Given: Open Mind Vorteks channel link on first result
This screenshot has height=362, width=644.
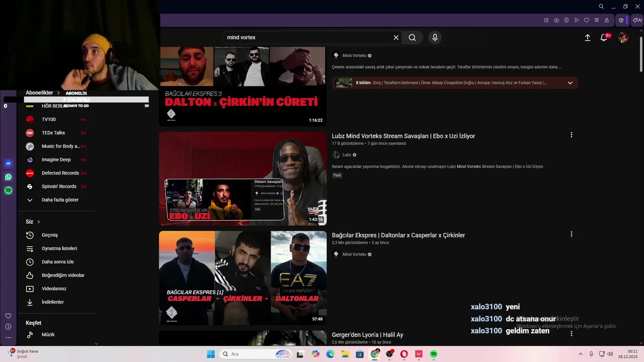Looking at the screenshot, I should 354,56.
